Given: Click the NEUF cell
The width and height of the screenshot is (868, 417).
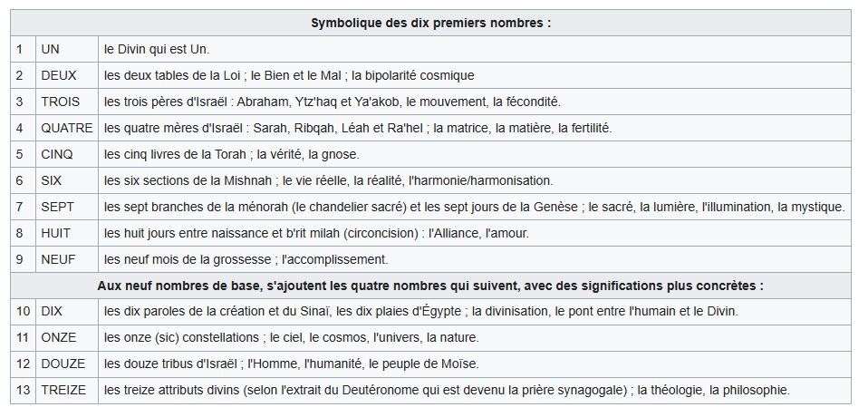Looking at the screenshot, I should [x=57, y=259].
